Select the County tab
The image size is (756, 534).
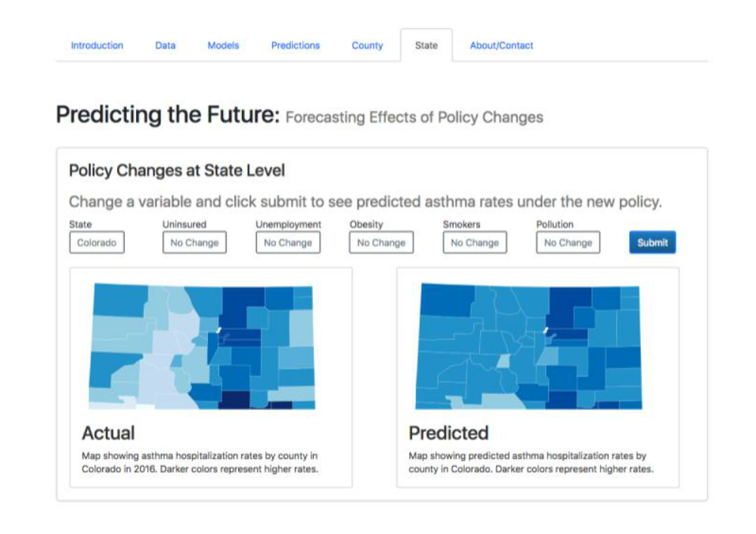[367, 45]
